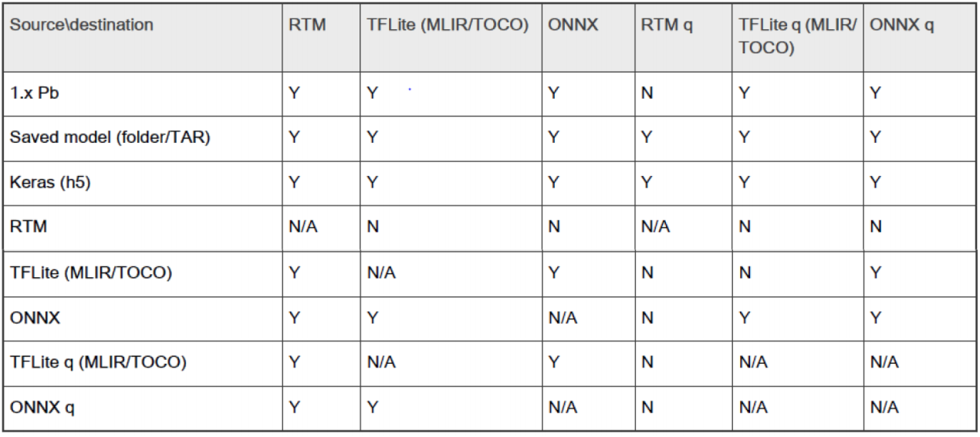
Task: Click the "Saved model (folder/TAR)" row label
Action: (110, 137)
